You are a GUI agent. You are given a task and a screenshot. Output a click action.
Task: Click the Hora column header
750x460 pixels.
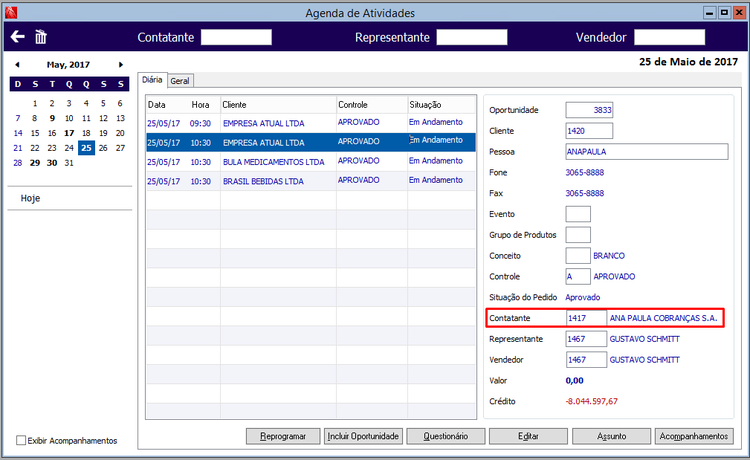200,105
